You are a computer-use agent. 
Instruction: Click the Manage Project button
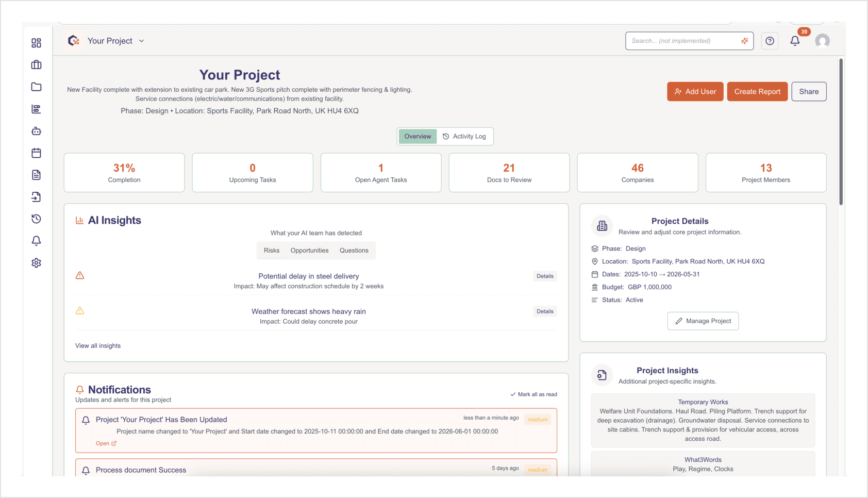point(703,321)
